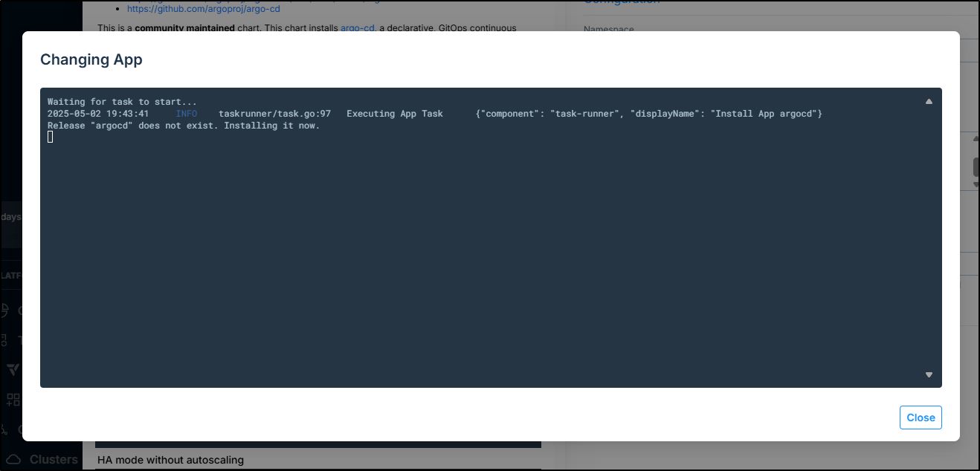Click the Namespace label in background panel
980x471 pixels.
point(608,30)
